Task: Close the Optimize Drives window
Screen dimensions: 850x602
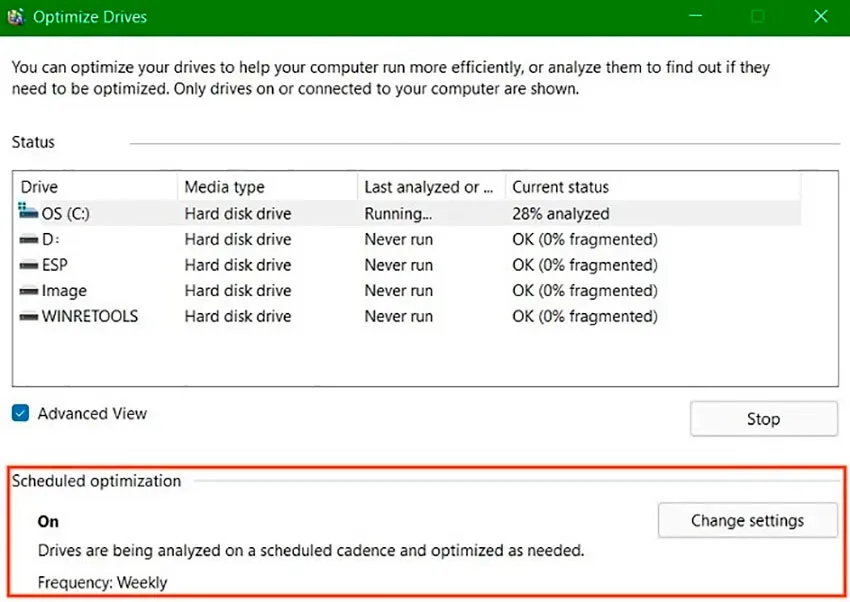Action: 821,16
